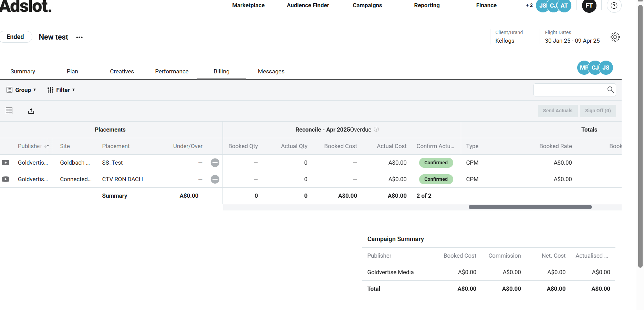
Task: Open campaign settings gear icon
Action: (615, 37)
